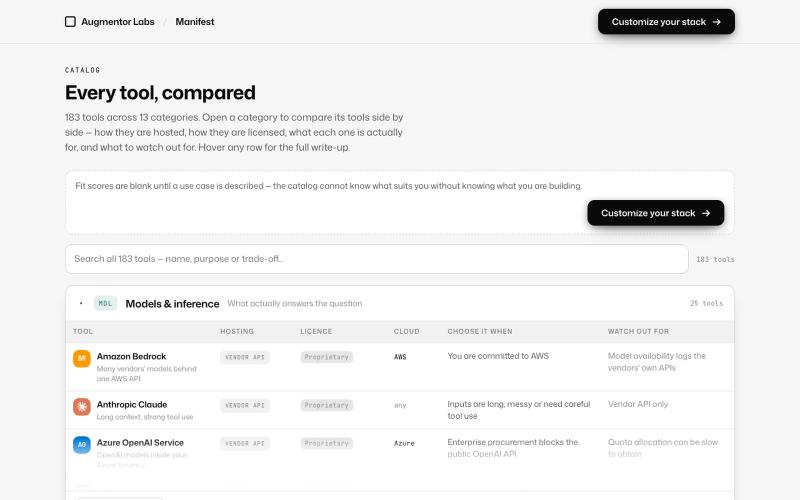Click the MDL category badge

click(106, 303)
